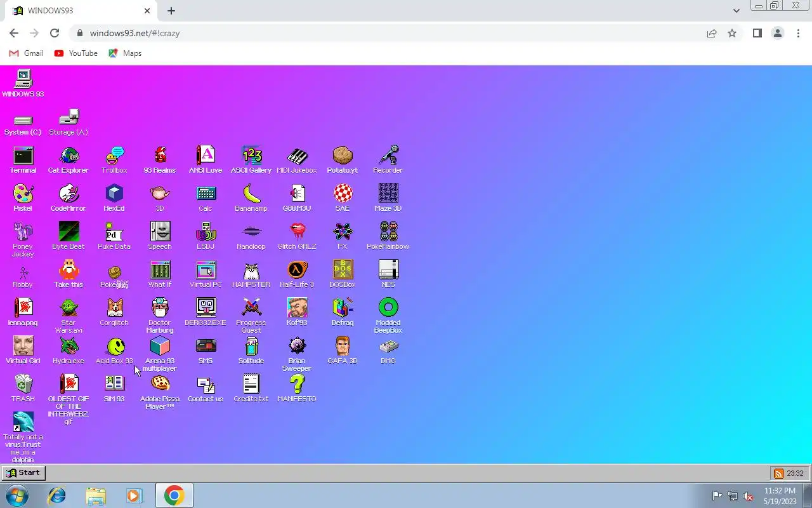Launch Virtual PC

click(x=206, y=274)
